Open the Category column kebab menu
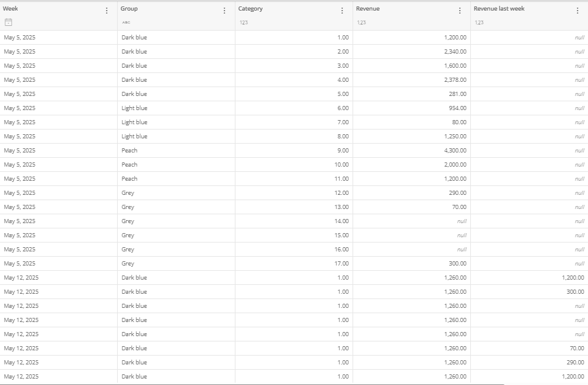 click(x=342, y=11)
